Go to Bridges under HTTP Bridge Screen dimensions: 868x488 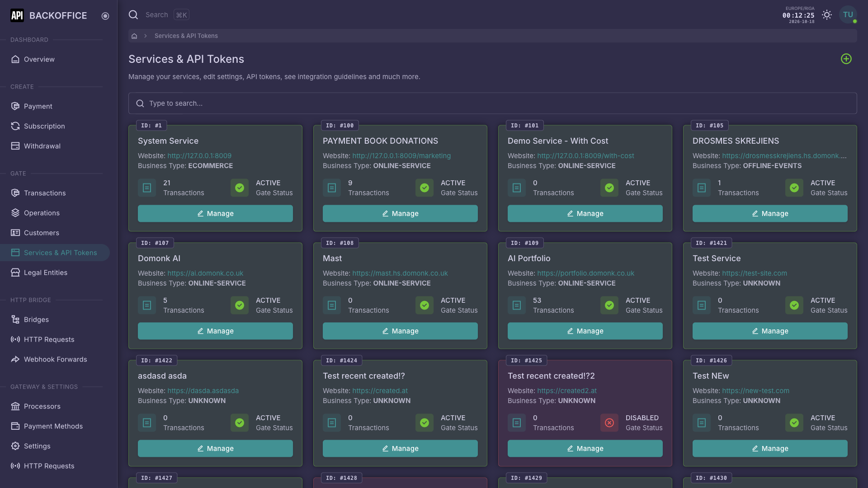pos(55,319)
